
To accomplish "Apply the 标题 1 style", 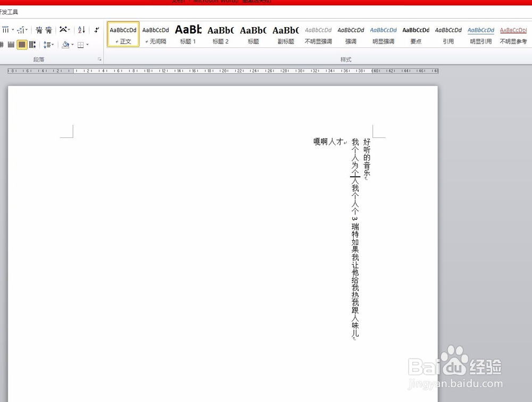I will click(187, 35).
